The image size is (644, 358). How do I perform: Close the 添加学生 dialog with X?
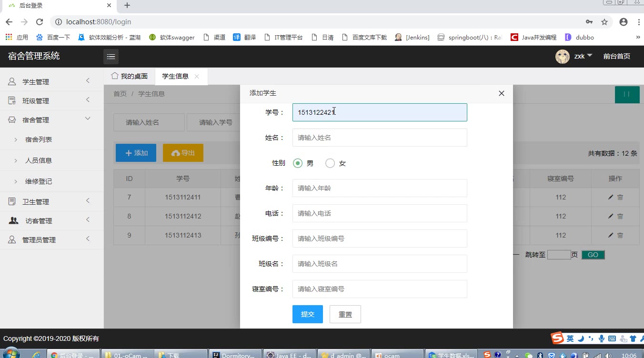pos(501,93)
